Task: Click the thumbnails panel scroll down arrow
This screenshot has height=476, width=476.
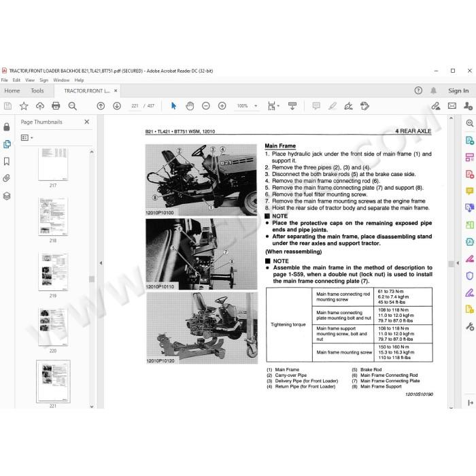Action: click(92, 406)
